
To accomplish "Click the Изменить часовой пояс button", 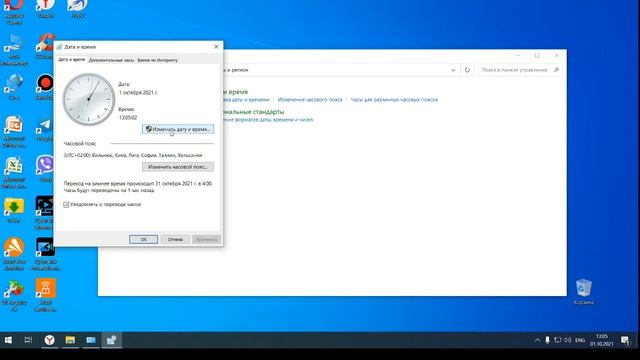I will pyautogui.click(x=178, y=167).
